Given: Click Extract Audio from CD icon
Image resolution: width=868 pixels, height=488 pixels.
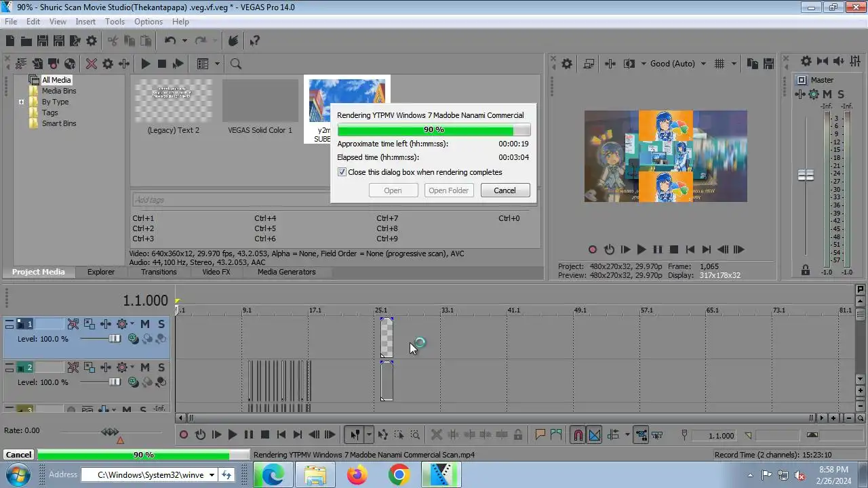Looking at the screenshot, I should (x=70, y=64).
